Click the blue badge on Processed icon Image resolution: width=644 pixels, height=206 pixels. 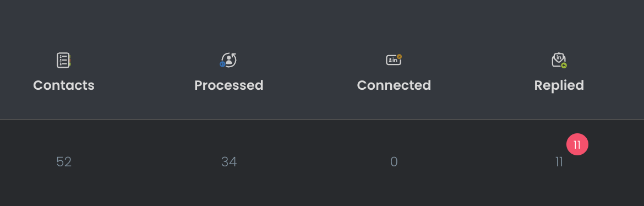222,64
